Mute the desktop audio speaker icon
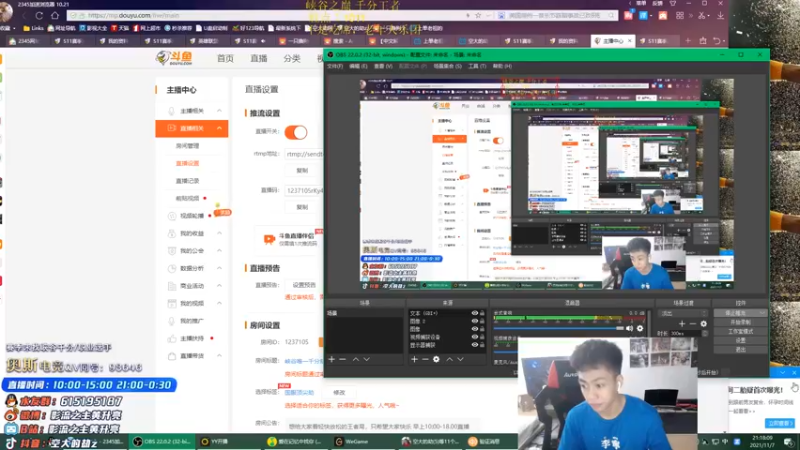800x450 pixels. [x=629, y=329]
